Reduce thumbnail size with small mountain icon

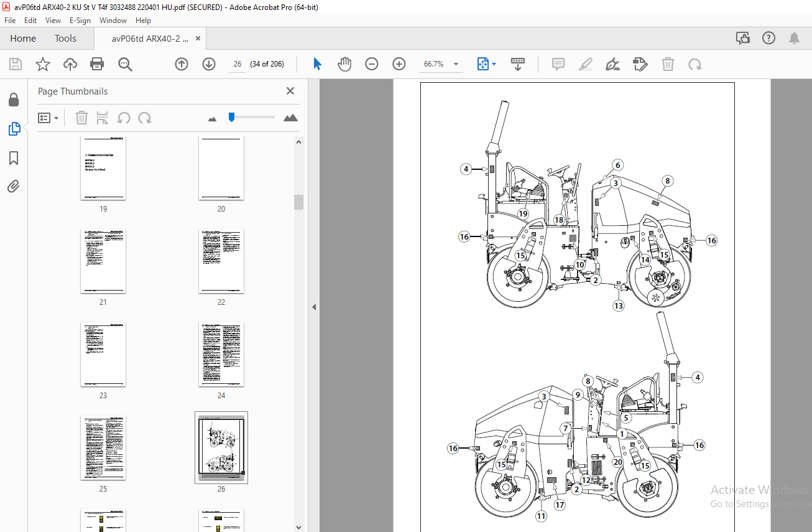[x=212, y=118]
